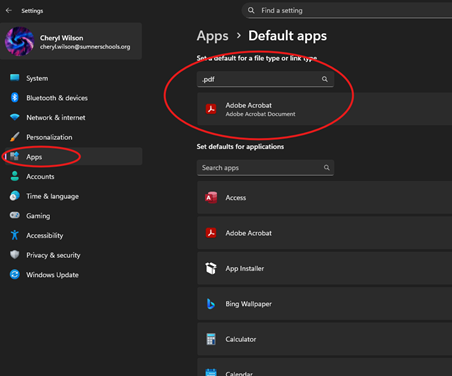This screenshot has width=452, height=376.
Task: Click Apps breadcrumb link
Action: coord(212,36)
